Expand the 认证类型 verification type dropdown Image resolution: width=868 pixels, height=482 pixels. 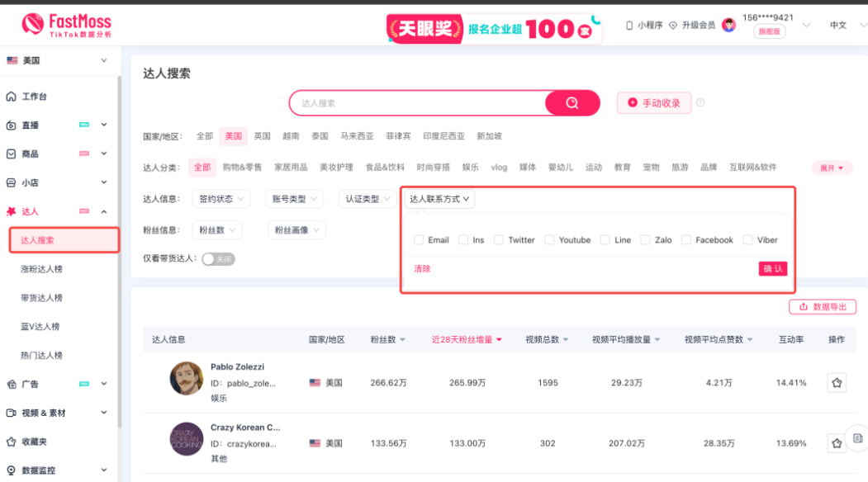pyautogui.click(x=366, y=198)
